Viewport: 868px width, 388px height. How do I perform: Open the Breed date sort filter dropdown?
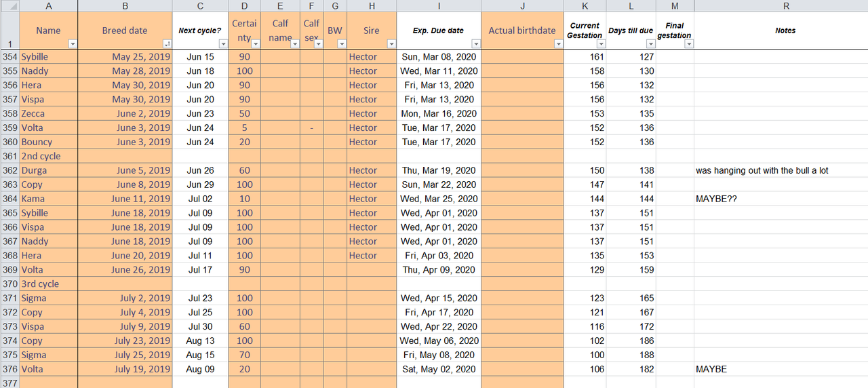(x=167, y=44)
